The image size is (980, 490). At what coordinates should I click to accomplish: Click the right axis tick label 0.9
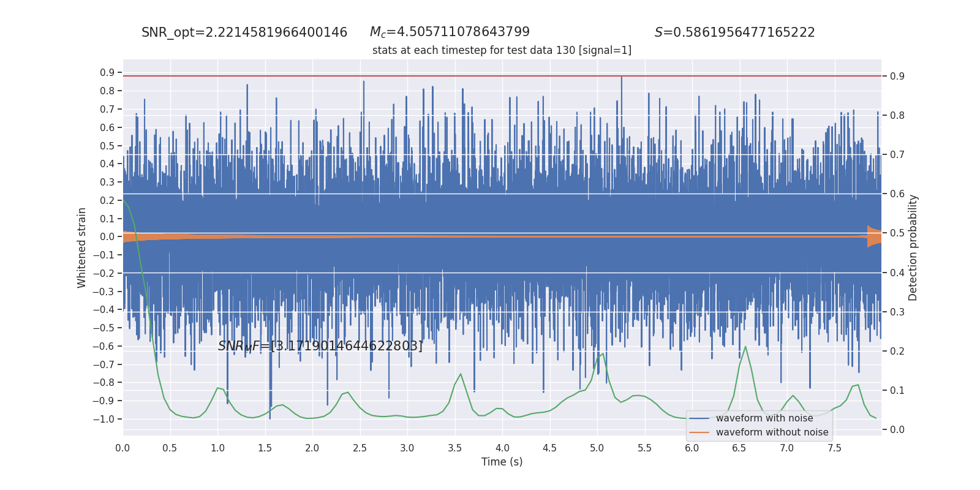[x=897, y=77]
